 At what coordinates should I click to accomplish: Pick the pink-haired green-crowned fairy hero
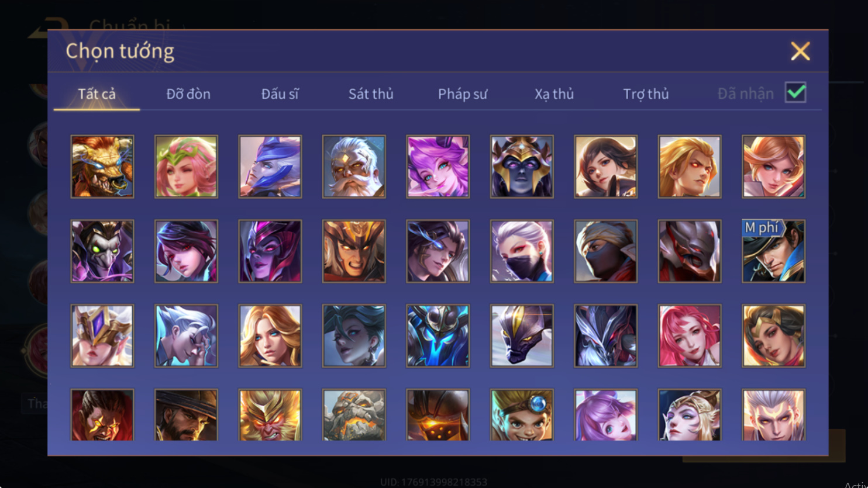click(x=186, y=167)
